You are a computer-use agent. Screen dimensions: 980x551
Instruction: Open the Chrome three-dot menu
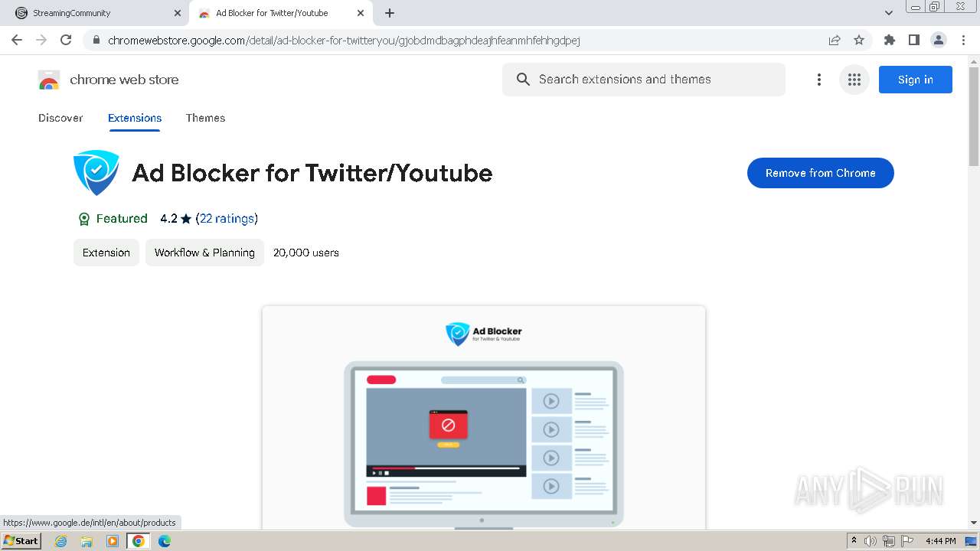pyautogui.click(x=963, y=40)
